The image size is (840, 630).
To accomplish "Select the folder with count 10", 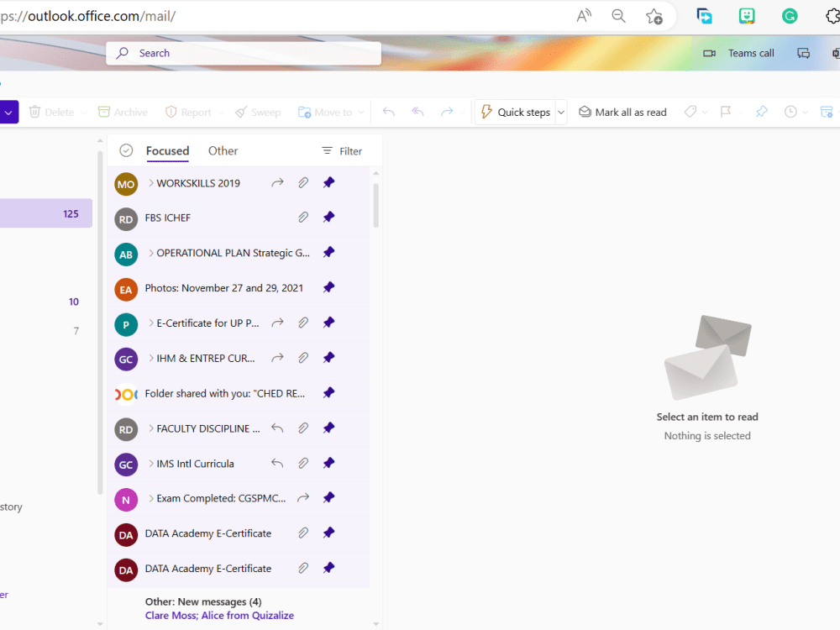I will [46, 302].
